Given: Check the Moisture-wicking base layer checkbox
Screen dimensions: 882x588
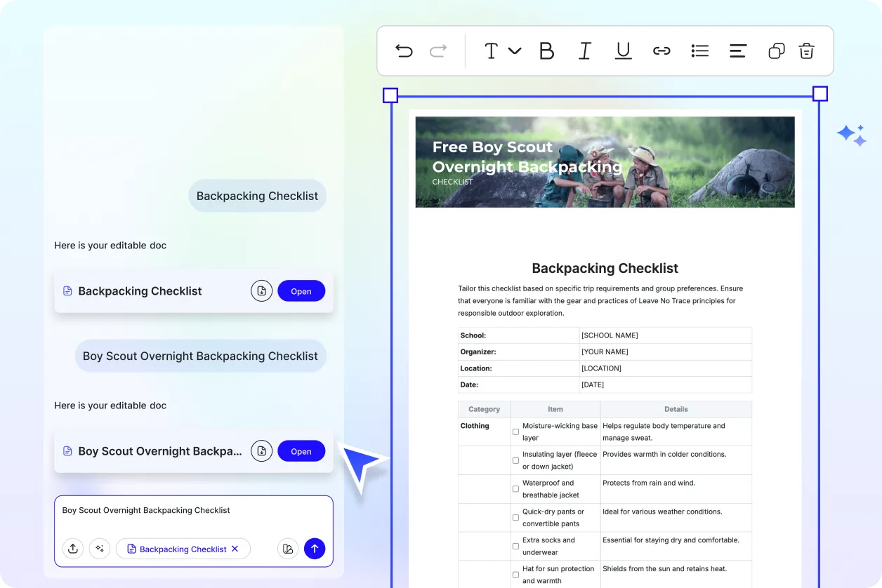Looking at the screenshot, I should point(515,432).
